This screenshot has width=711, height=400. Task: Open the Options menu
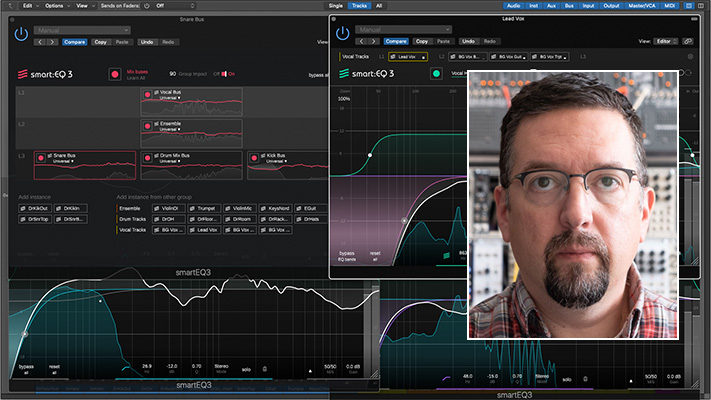pyautogui.click(x=53, y=5)
